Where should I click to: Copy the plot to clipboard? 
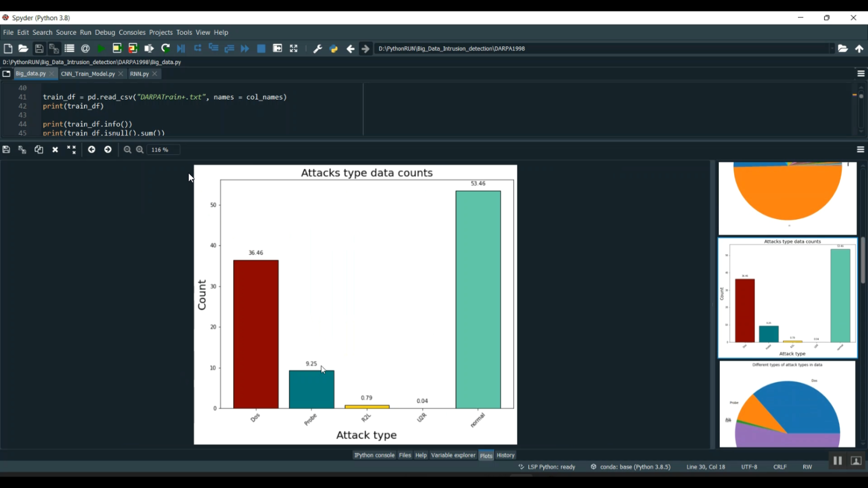[x=39, y=150]
